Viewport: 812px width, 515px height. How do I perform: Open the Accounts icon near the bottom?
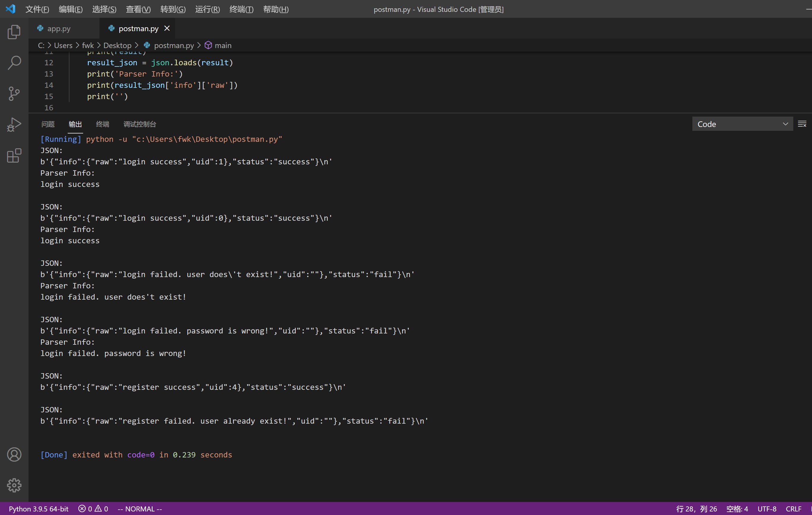(14, 454)
